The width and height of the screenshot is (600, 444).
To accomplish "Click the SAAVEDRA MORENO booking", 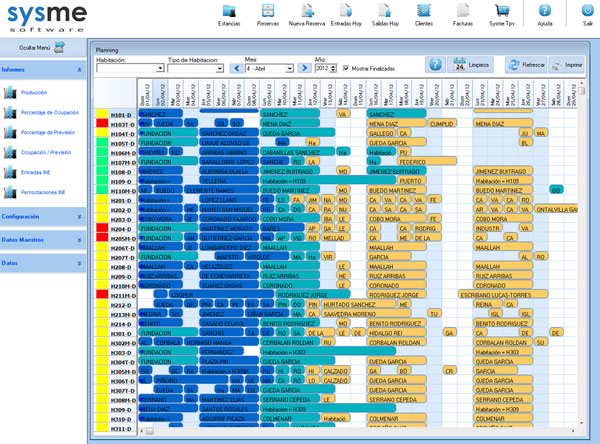I will (x=365, y=314).
